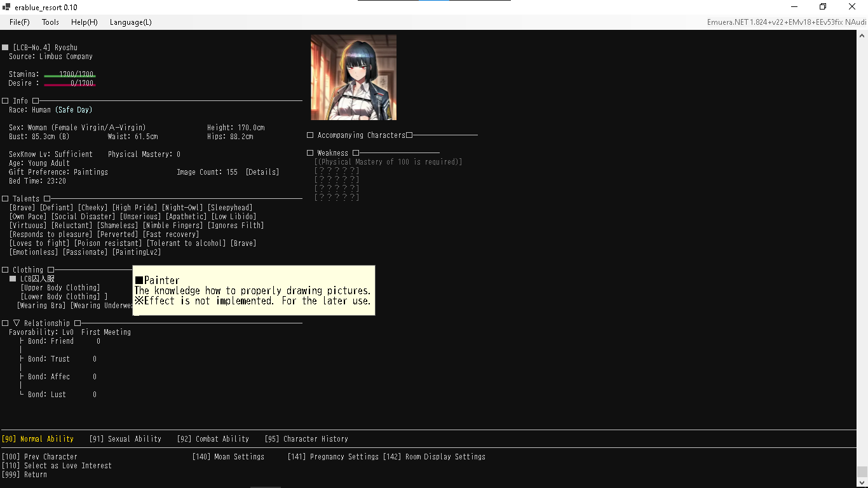
Task: Click the [Responds to pleasure] talent
Action: coord(51,234)
